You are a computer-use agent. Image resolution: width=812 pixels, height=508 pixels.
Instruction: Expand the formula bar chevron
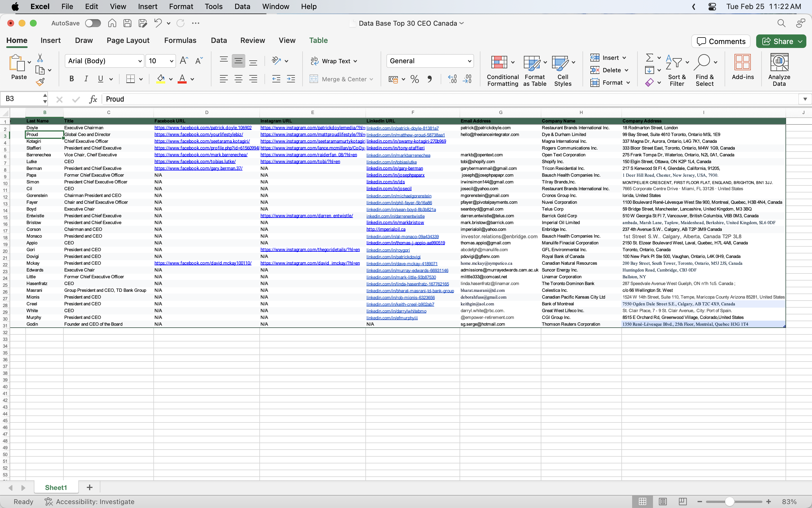[805, 99]
